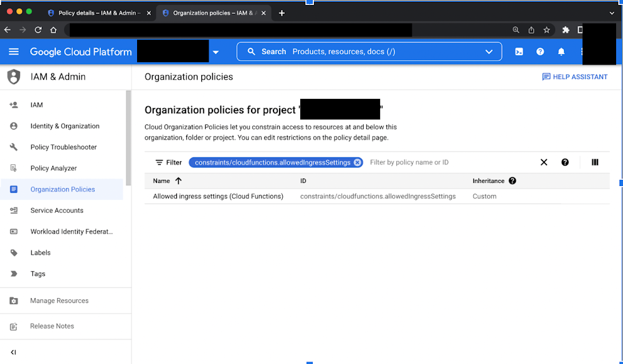Open the main navigation hamburger menu
Screen dimensions: 623x364
tap(14, 52)
